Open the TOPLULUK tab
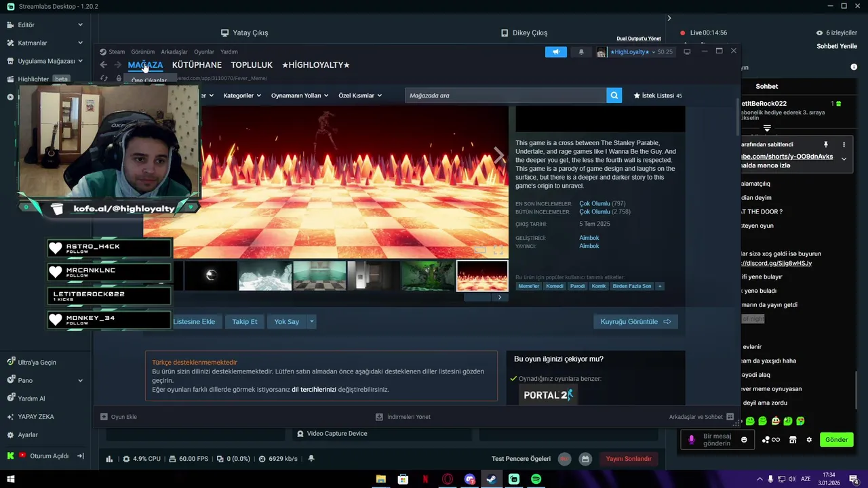Viewport: 868px width, 488px height. 252,65
